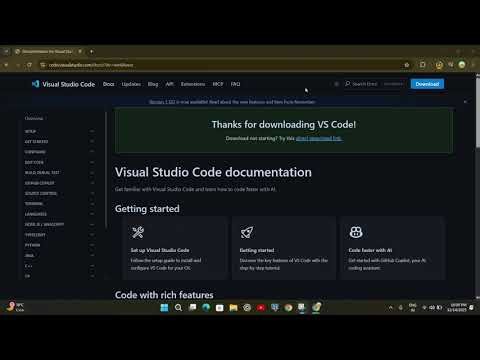Expand the SOURCE CONTROL section chevron
480x360 pixels.
(92, 193)
